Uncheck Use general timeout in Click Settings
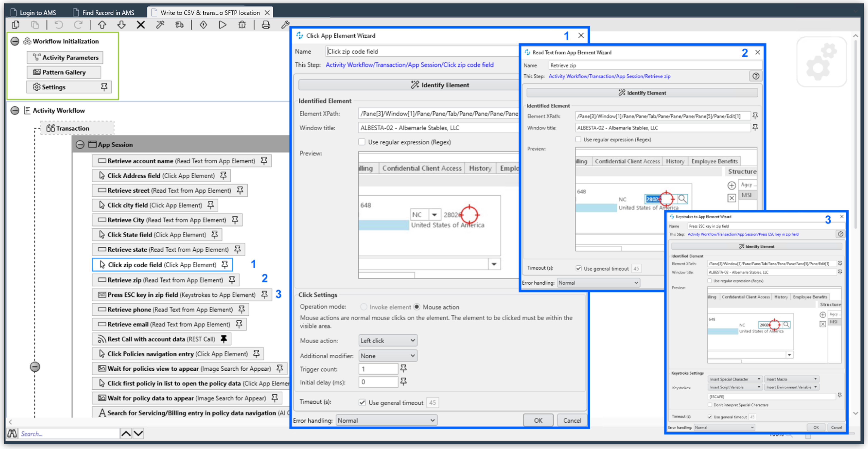The image size is (868, 449). coord(362,403)
